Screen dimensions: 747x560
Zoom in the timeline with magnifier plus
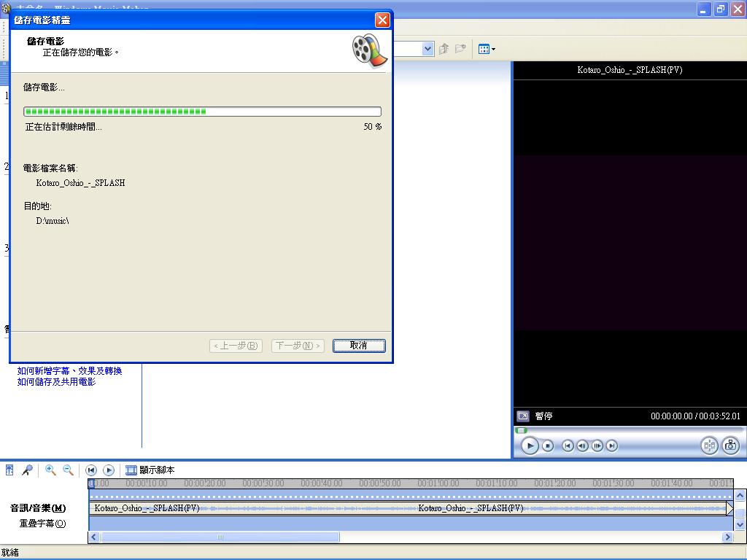click(x=50, y=470)
